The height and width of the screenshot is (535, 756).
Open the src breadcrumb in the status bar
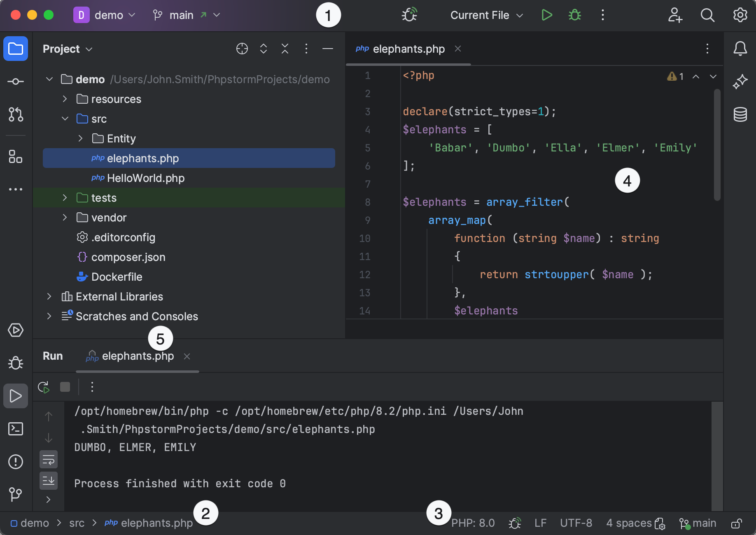77,523
